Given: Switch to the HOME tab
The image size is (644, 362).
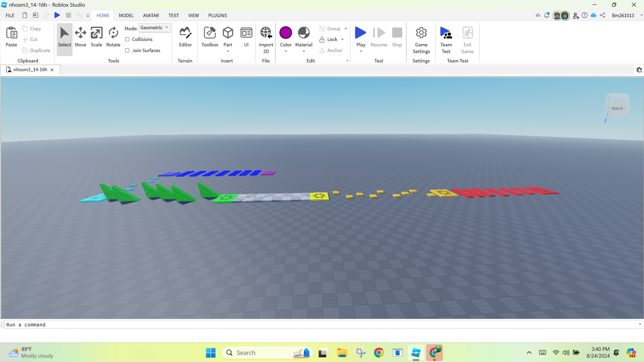Looking at the screenshot, I should (103, 15).
